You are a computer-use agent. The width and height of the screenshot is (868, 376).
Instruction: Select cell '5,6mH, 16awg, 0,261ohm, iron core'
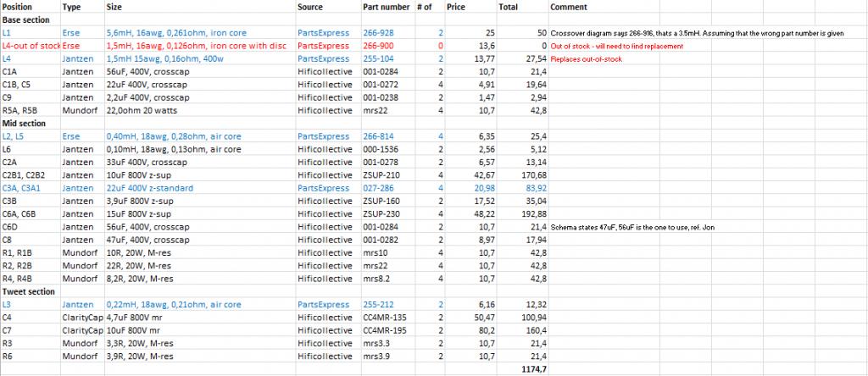200,33
